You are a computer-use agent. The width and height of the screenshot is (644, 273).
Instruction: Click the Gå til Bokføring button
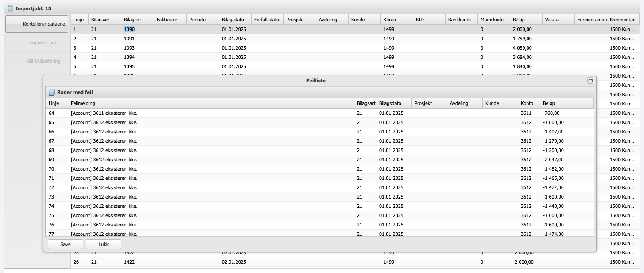pos(38,61)
